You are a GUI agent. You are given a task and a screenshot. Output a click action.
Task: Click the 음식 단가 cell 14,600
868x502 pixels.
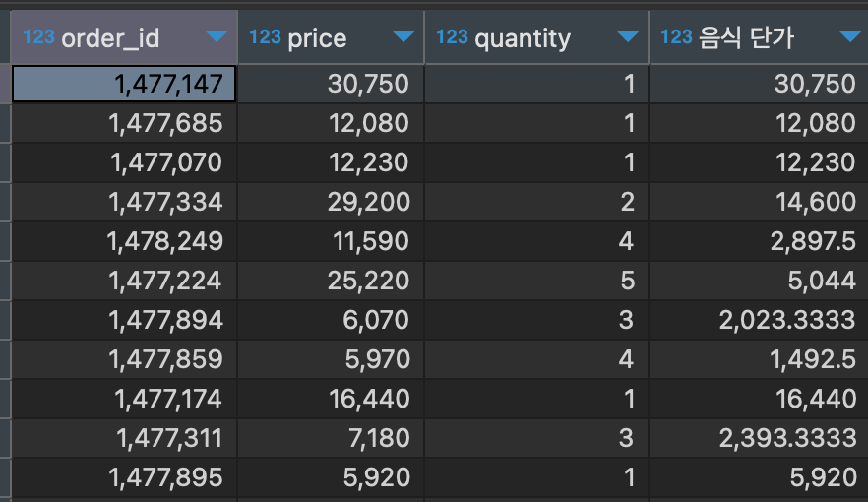pyautogui.click(x=759, y=202)
